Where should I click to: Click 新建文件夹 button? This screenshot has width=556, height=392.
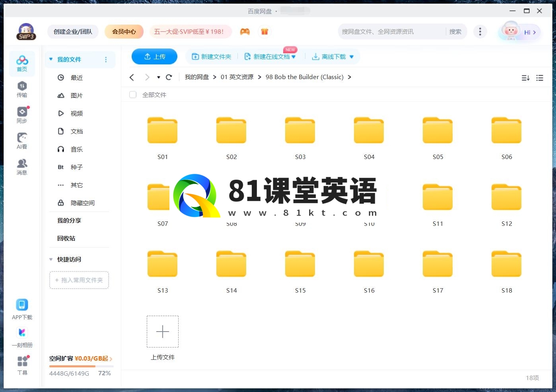[212, 57]
